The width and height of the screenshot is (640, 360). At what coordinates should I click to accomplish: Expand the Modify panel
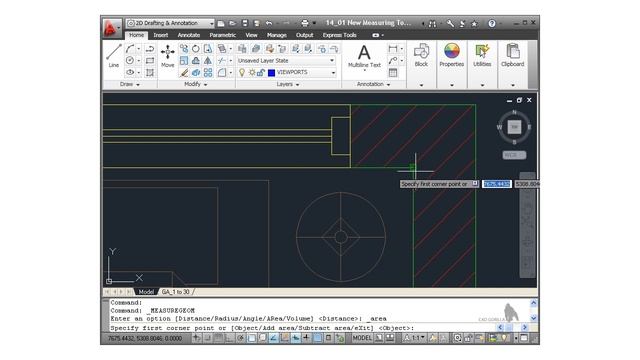tap(196, 84)
